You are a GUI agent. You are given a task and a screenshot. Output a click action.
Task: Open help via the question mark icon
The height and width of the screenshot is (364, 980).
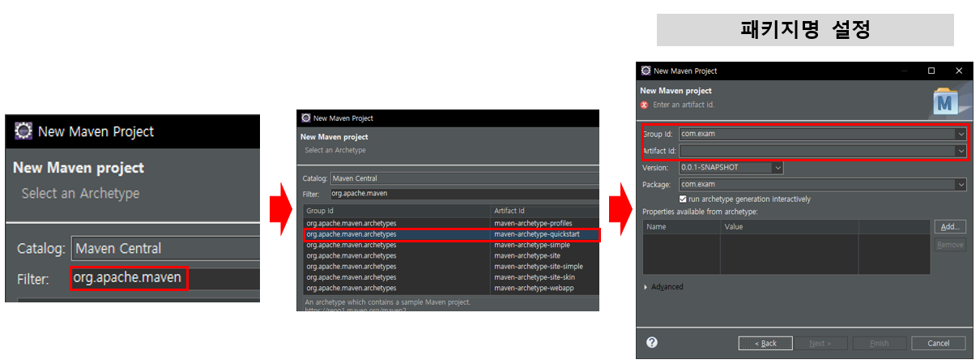click(x=651, y=342)
